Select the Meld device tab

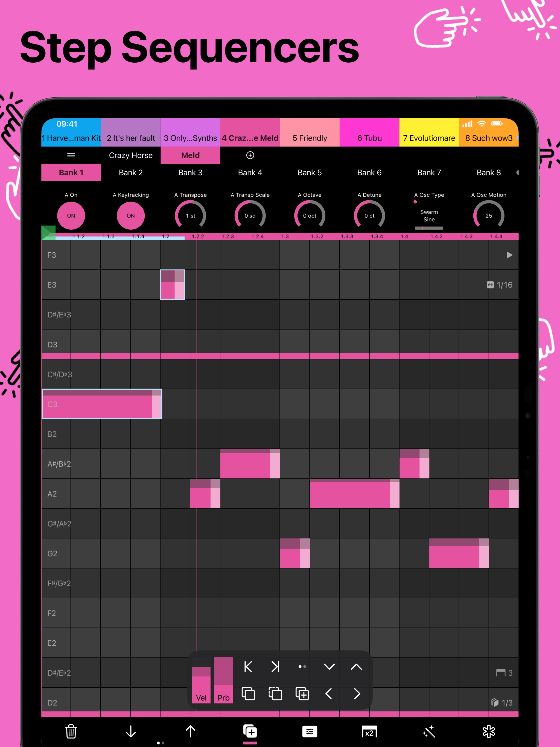tap(191, 155)
